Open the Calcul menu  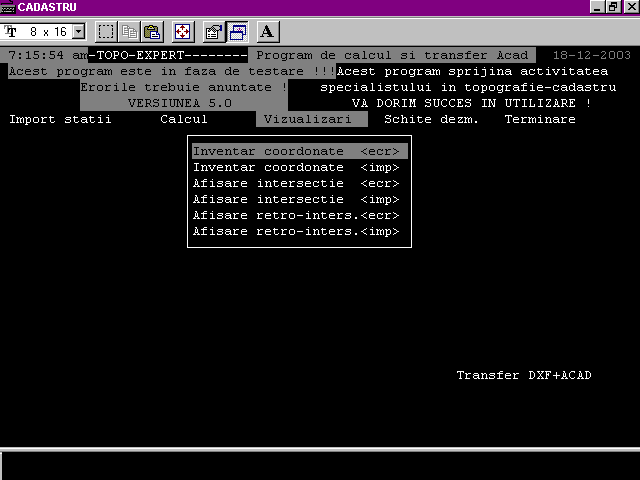184,119
